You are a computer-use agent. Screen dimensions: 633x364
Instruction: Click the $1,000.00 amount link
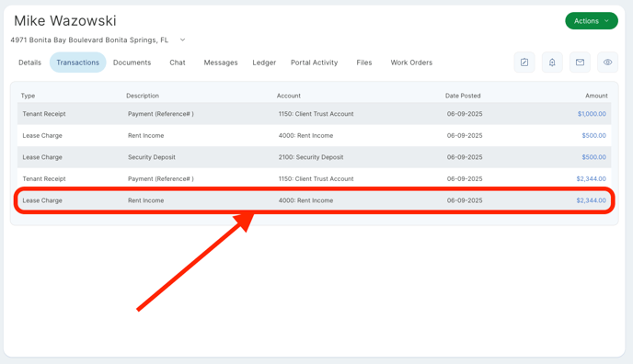click(592, 114)
